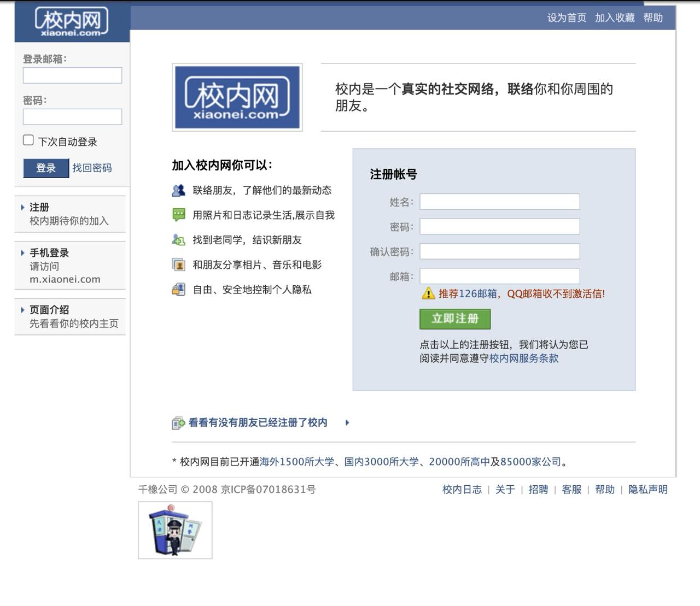Click the photo sharing icon beside 和朋友分享相片
Screen dimensions: 700x606
point(178,264)
